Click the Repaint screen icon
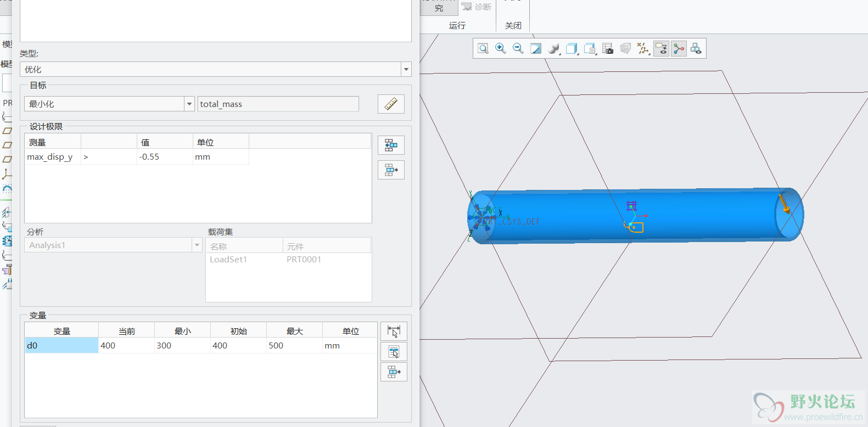The image size is (868, 427). (536, 49)
